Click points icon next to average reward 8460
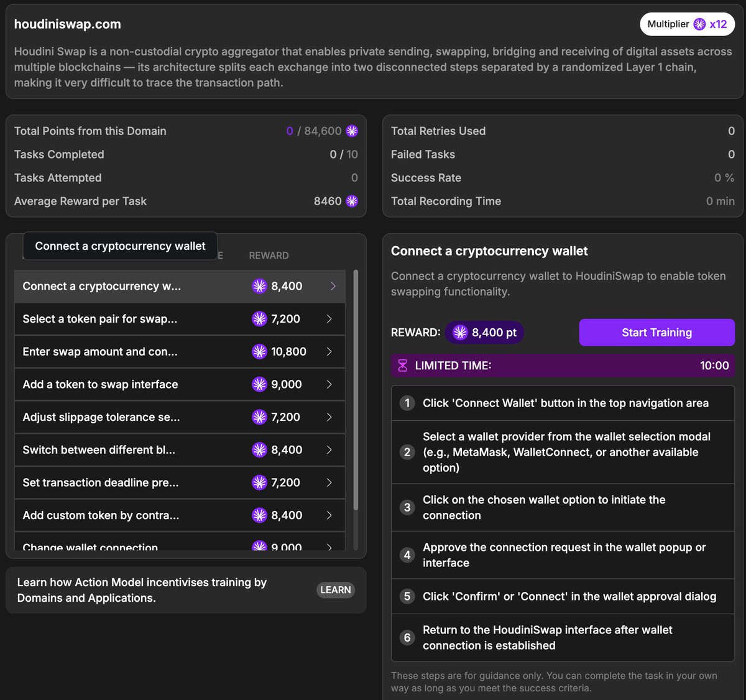The width and height of the screenshot is (746, 700). pos(352,201)
